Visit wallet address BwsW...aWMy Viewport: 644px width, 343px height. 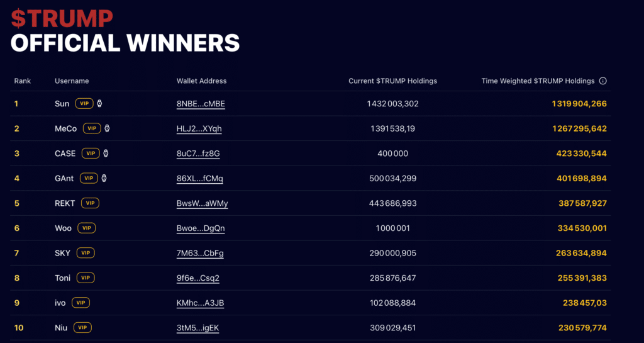pyautogui.click(x=202, y=203)
